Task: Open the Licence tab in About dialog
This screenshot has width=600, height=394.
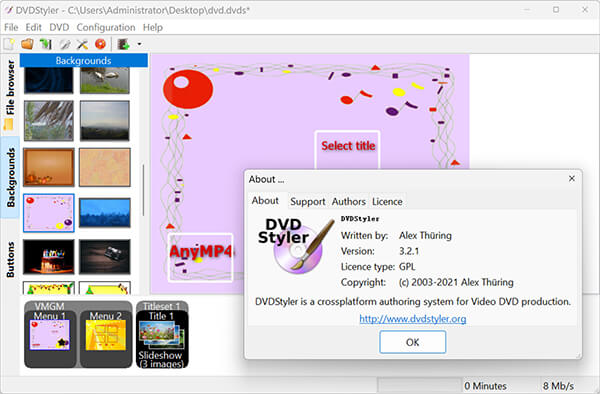Action: [387, 202]
